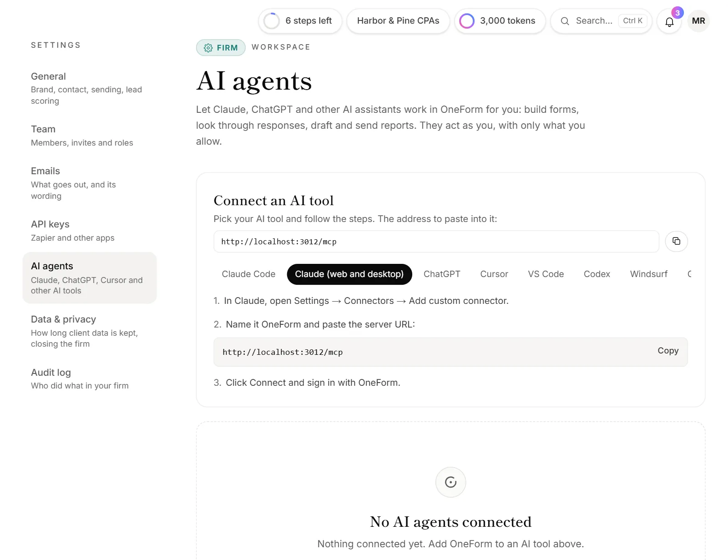The width and height of the screenshot is (728, 560).
Task: Switch to the WORKSPACE settings scope
Action: coord(281,47)
